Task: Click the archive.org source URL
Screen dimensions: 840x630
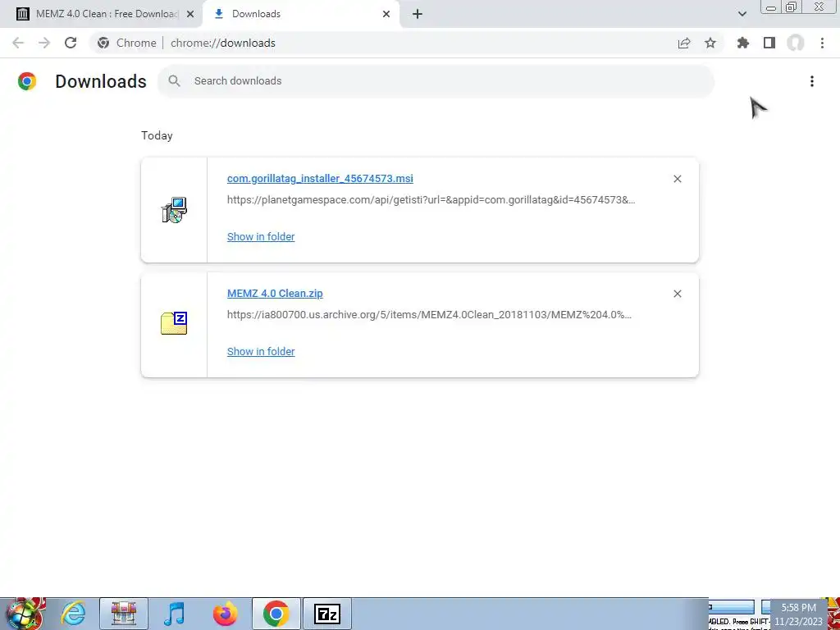Action: pos(429,314)
